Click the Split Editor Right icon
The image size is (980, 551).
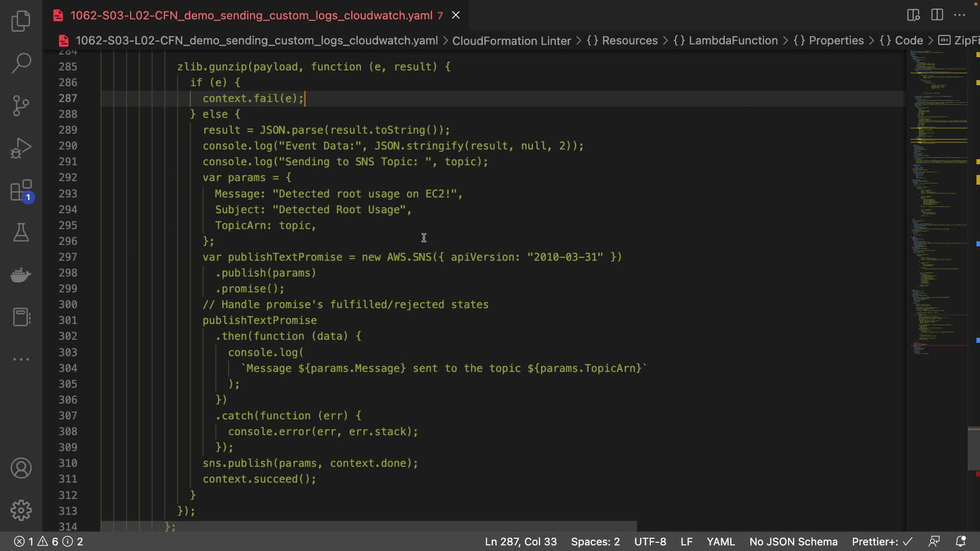click(937, 15)
